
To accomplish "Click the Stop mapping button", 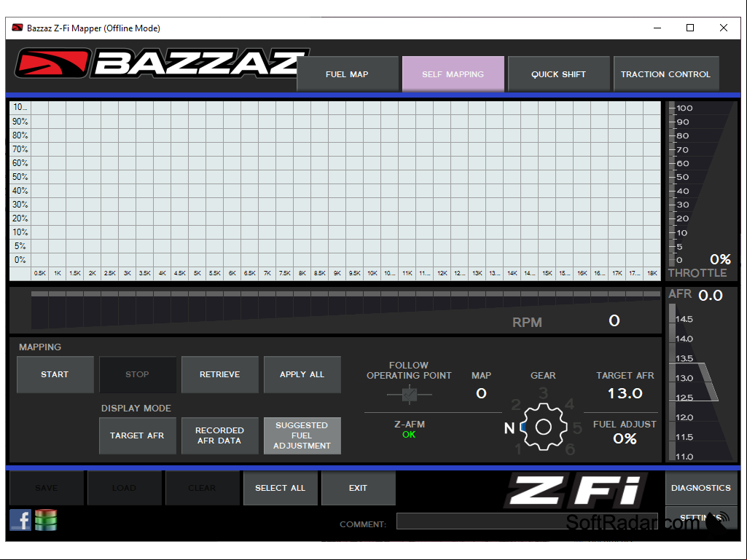I will click(137, 374).
